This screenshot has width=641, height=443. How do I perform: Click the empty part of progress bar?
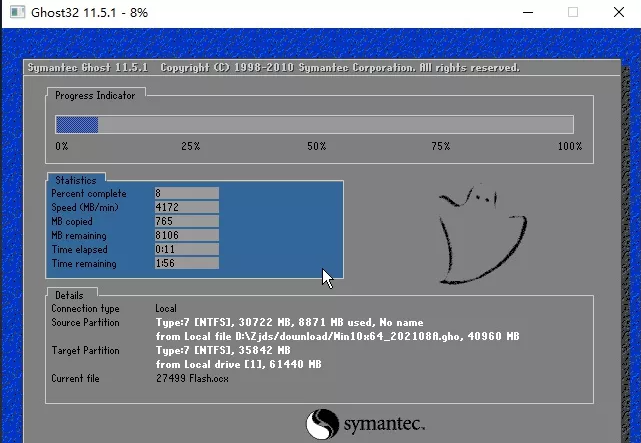point(335,125)
